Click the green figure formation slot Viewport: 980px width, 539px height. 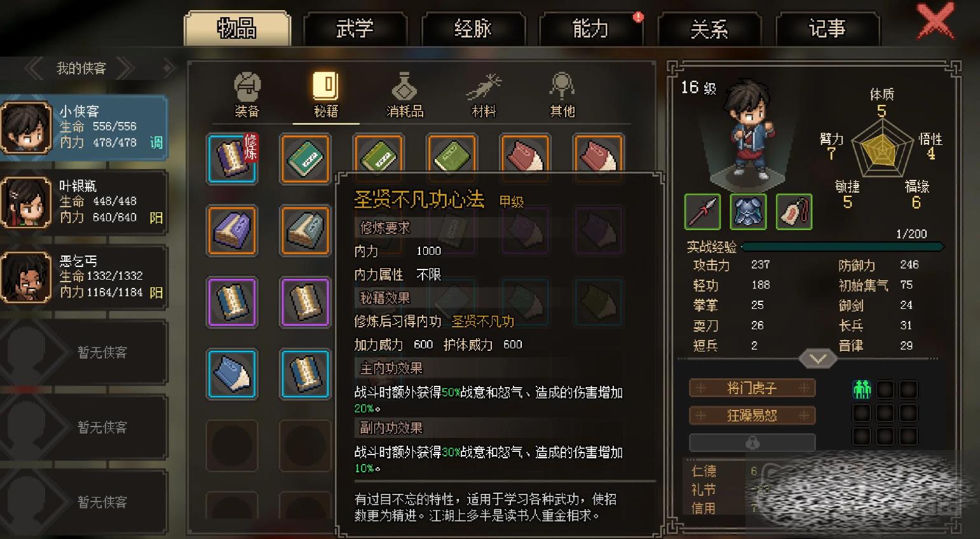(x=862, y=389)
